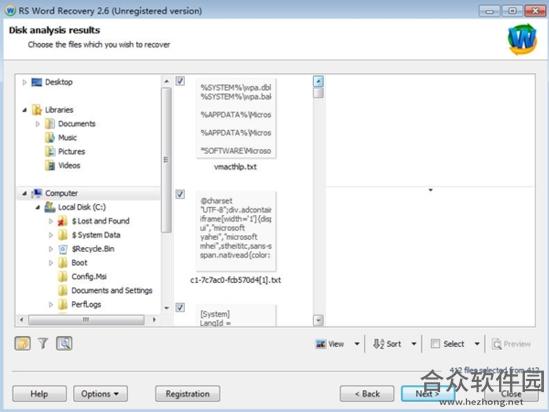Select the Documents and Settings label
Screen dimensions: 549x412
point(112,291)
